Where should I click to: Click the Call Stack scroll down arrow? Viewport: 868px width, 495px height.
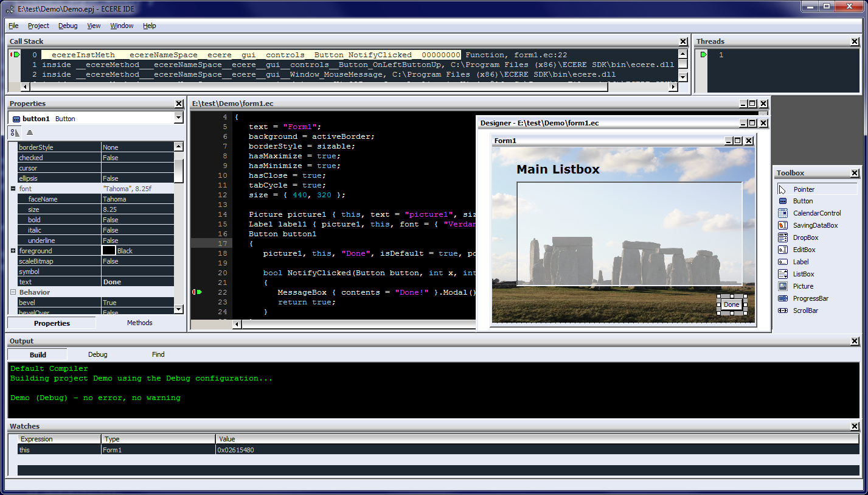click(683, 77)
